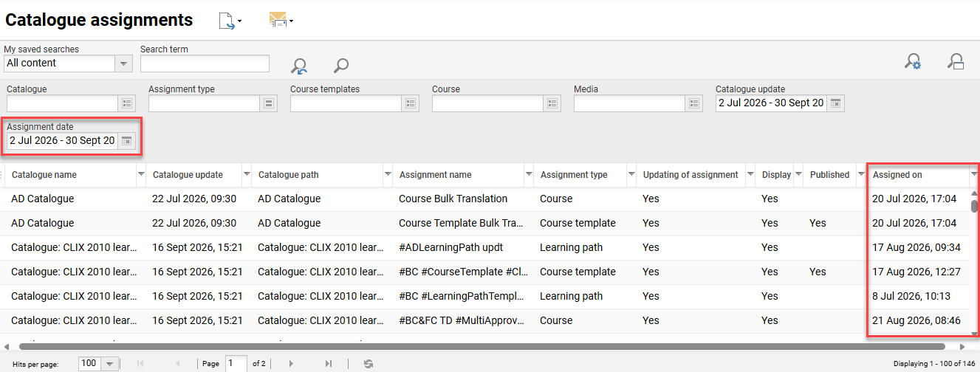
Task: Open Assignment name column menu arrow
Action: [529, 175]
